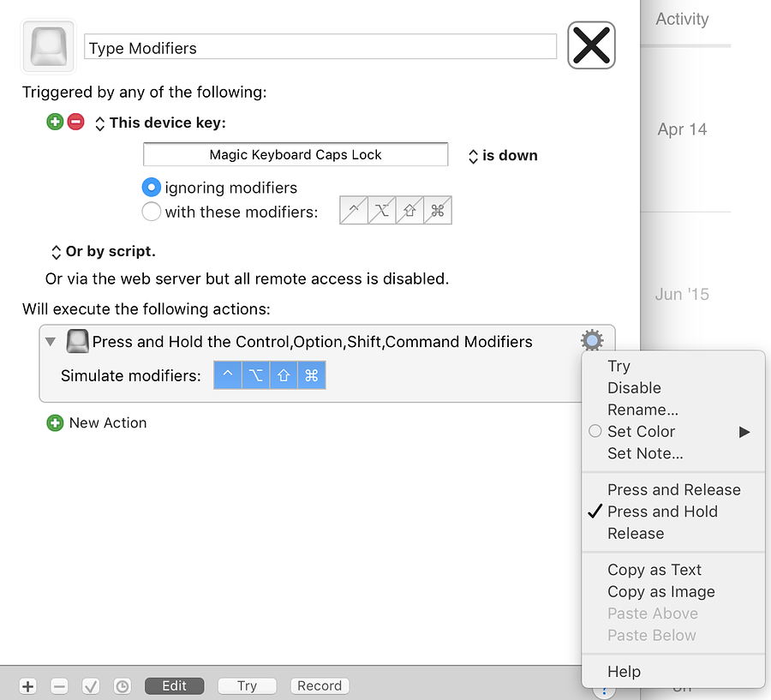The width and height of the screenshot is (771, 700).
Task: Select Press and Release in the menu
Action: (x=673, y=489)
